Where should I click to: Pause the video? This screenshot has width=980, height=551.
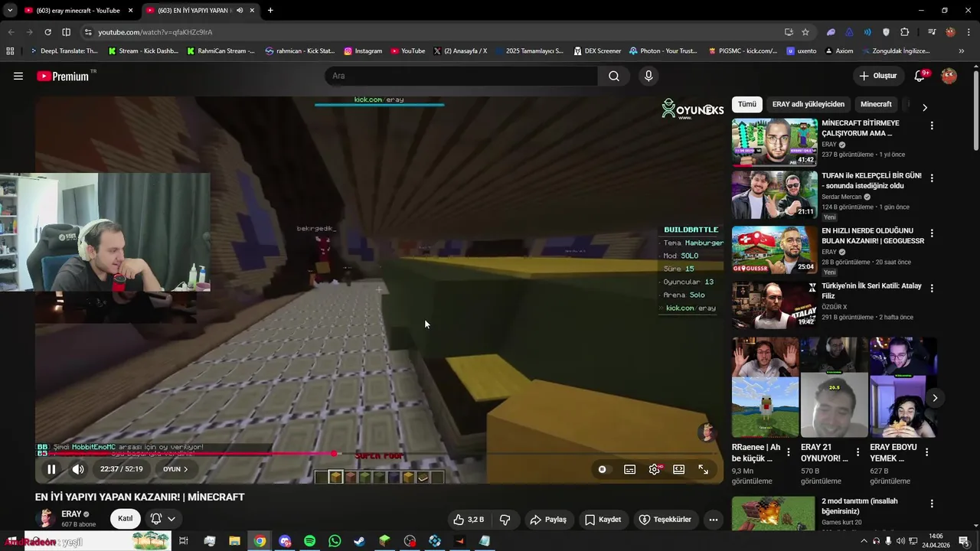tap(51, 469)
